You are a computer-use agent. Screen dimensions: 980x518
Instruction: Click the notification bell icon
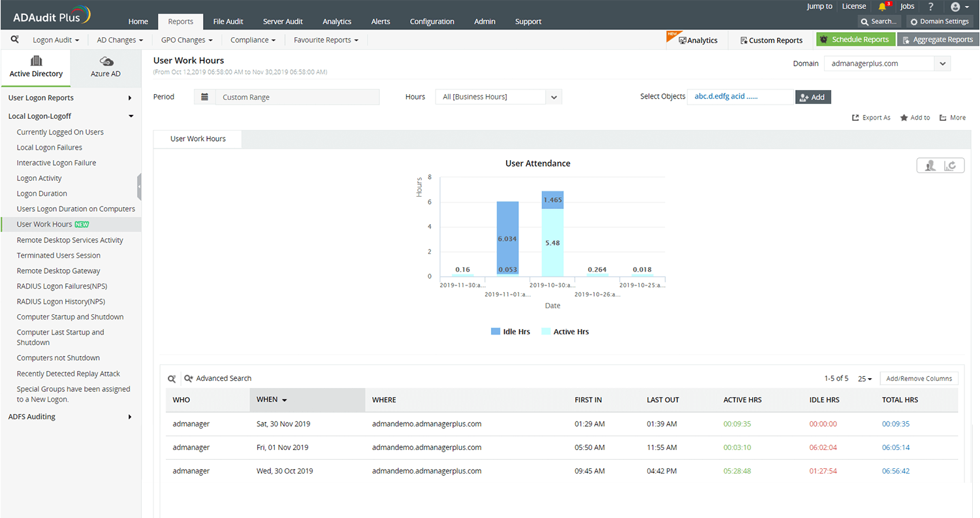click(883, 7)
